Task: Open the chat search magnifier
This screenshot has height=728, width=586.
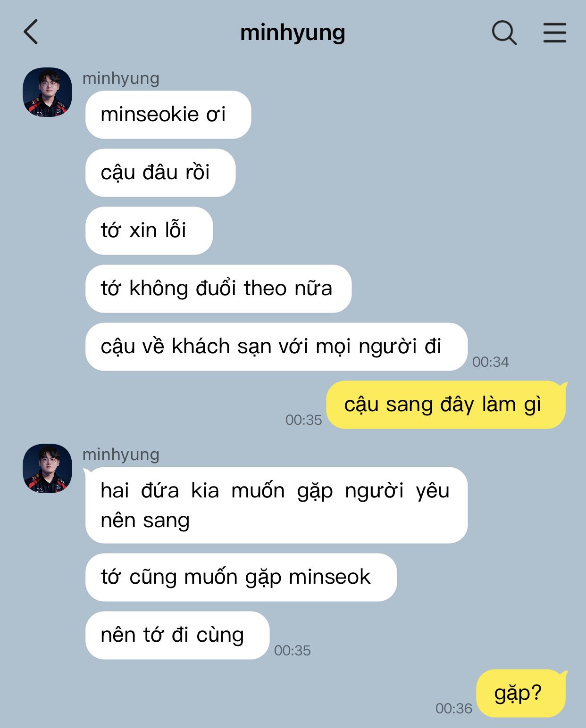Action: (504, 33)
